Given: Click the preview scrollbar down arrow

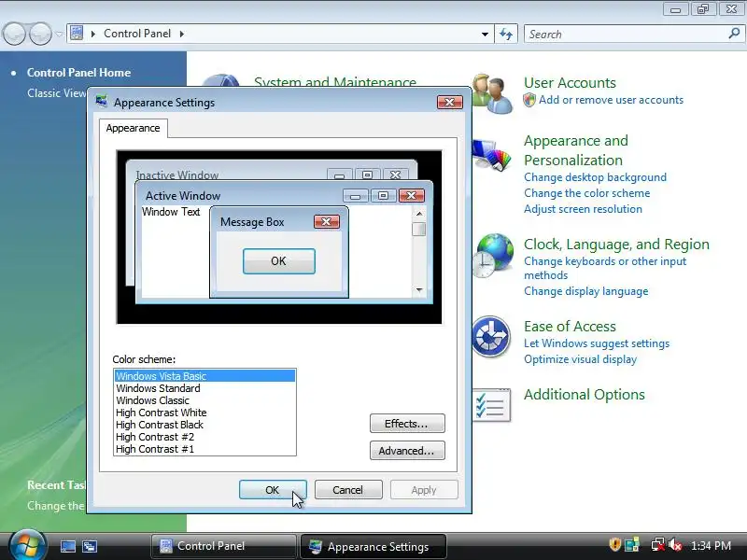Looking at the screenshot, I should click(419, 289).
